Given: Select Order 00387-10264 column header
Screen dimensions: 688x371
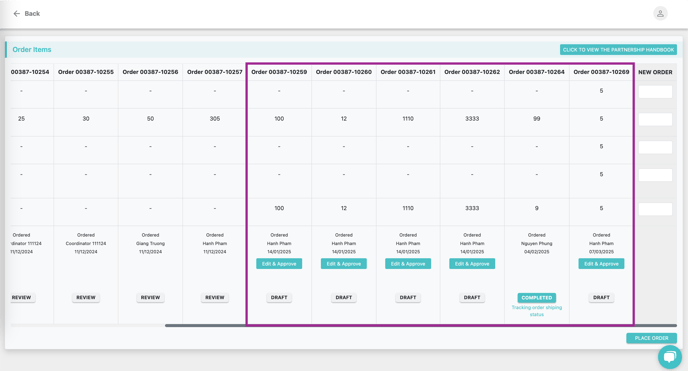Looking at the screenshot, I should 537,72.
